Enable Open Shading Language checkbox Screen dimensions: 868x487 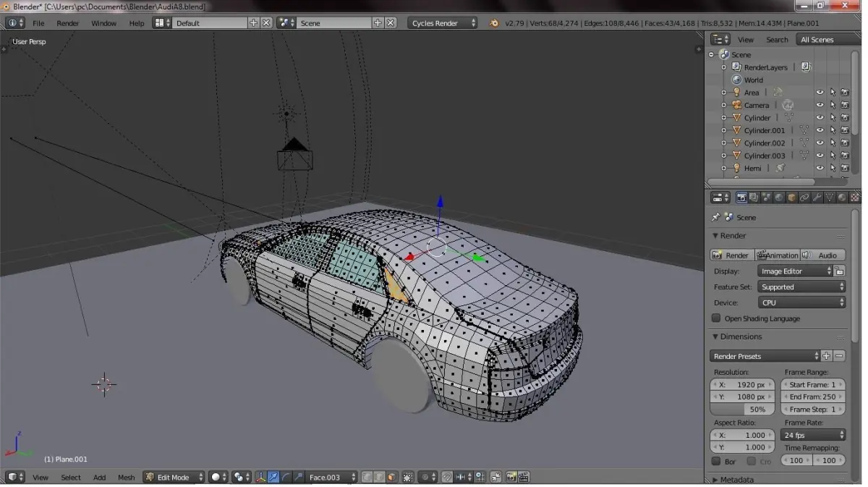point(716,318)
